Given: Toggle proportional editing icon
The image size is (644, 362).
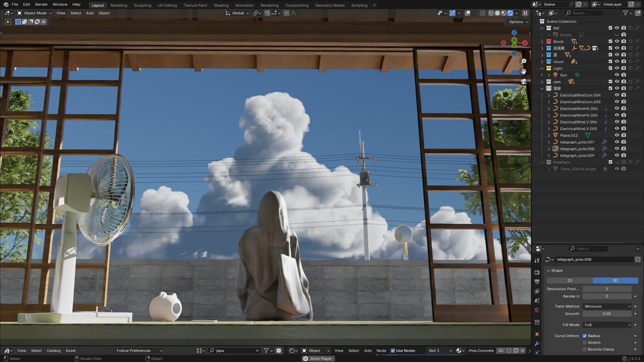Looking at the screenshot, I should (x=287, y=13).
